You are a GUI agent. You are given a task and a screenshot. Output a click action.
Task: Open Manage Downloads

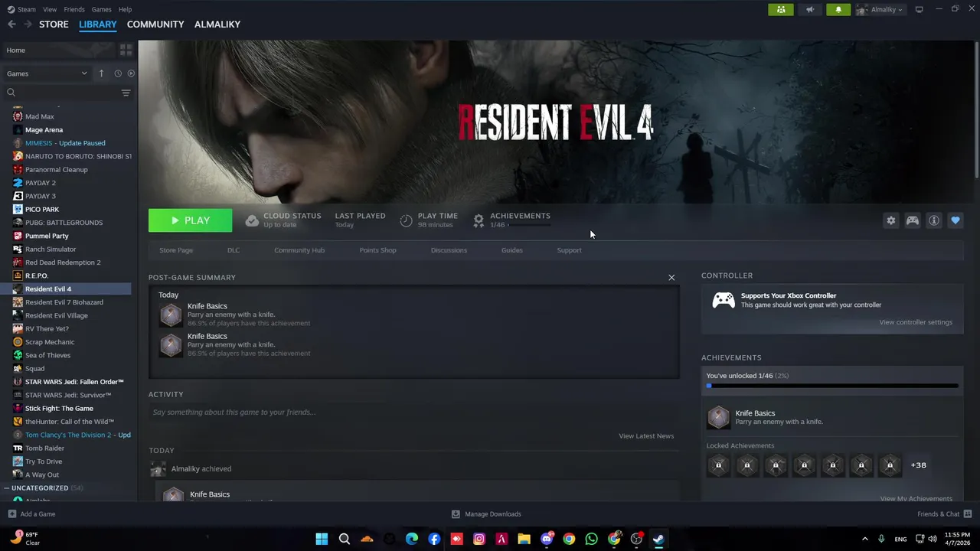coord(486,514)
